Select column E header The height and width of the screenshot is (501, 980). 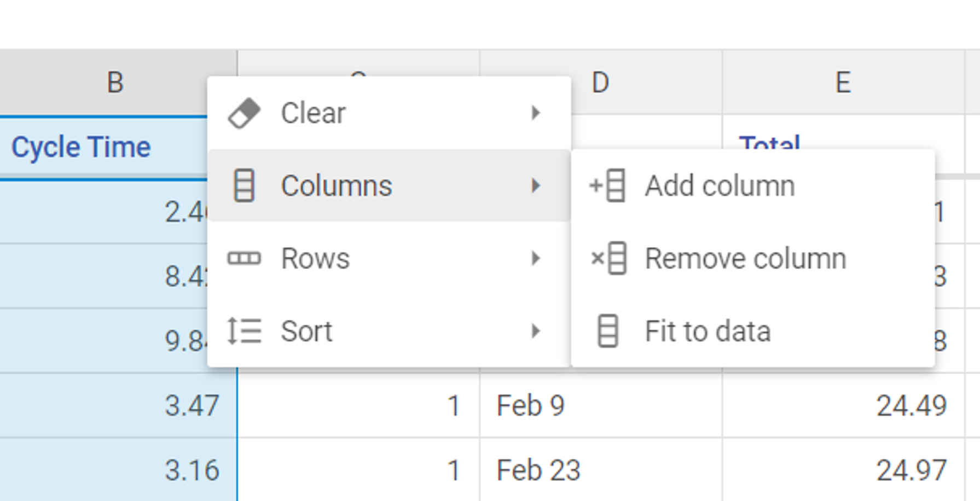[x=843, y=83]
